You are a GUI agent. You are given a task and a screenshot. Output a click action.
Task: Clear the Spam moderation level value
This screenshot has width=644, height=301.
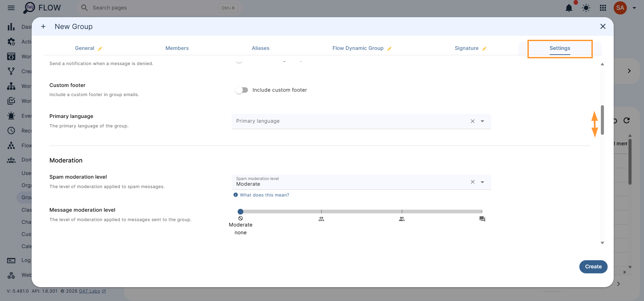click(x=473, y=182)
